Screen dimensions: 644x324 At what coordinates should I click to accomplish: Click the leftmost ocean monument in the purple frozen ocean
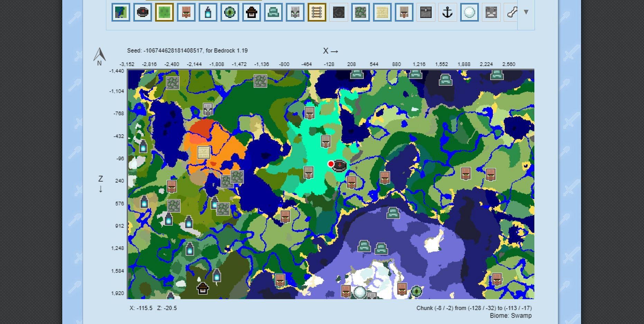point(364,246)
